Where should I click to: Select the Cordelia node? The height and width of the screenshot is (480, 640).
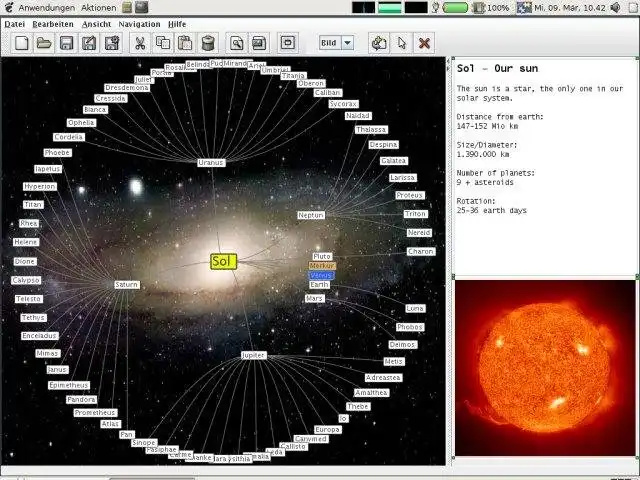69,137
